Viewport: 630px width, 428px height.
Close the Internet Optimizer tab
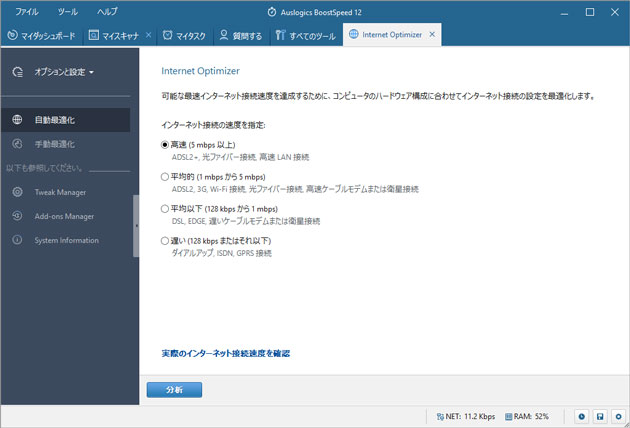[x=432, y=35]
